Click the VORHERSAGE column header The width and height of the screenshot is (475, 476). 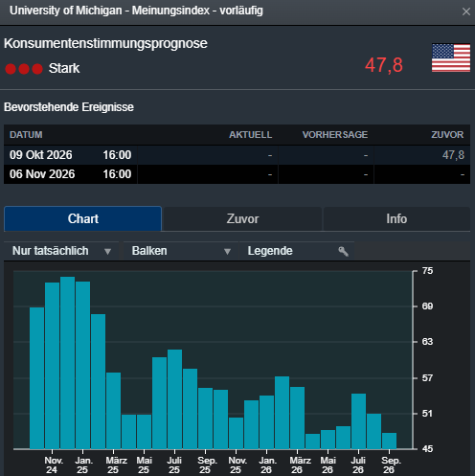(x=335, y=135)
